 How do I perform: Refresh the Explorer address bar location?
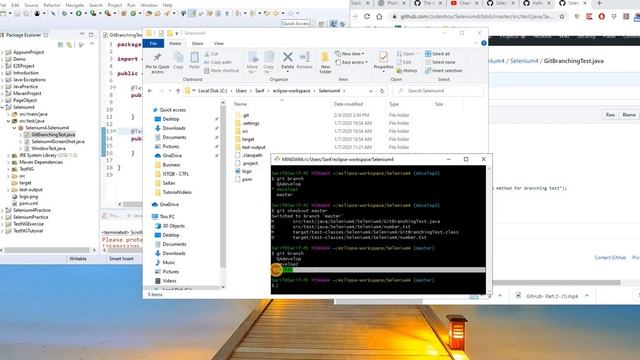coord(382,91)
